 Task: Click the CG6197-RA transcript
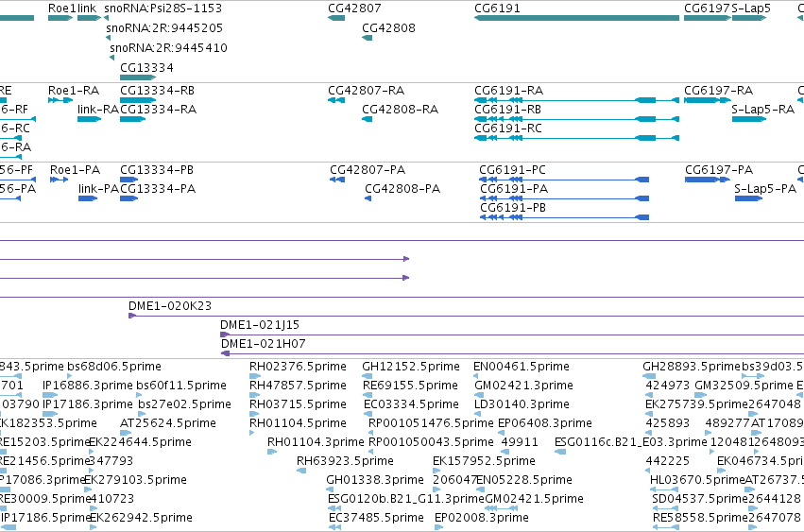[x=707, y=100]
